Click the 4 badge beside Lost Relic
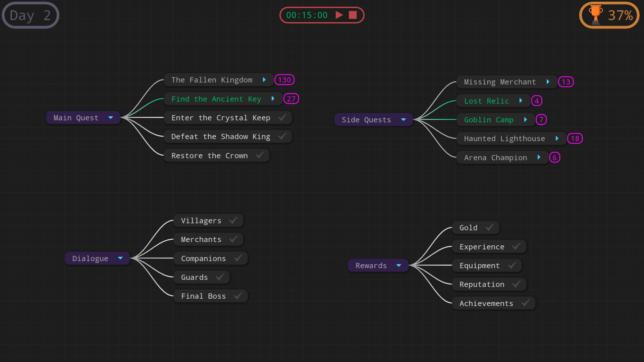This screenshot has height=362, width=644. [537, 101]
